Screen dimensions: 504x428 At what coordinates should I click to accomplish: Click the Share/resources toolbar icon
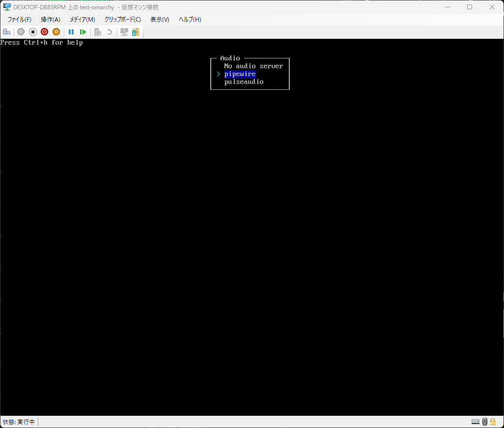(x=136, y=32)
